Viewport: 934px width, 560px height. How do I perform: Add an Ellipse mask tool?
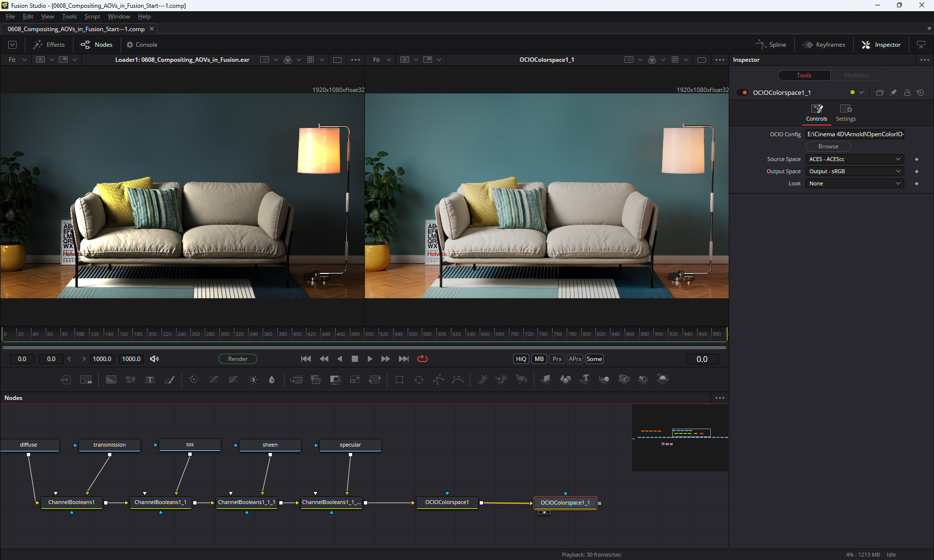[x=419, y=379]
